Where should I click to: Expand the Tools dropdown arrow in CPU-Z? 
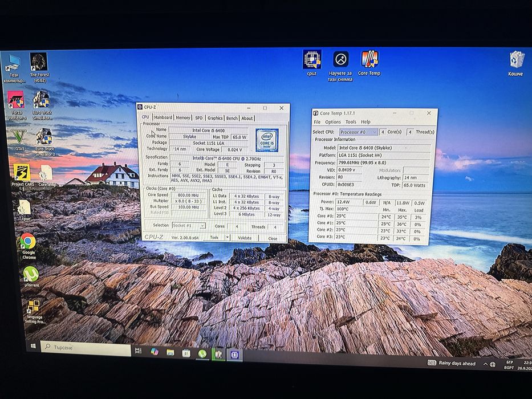[x=228, y=238]
